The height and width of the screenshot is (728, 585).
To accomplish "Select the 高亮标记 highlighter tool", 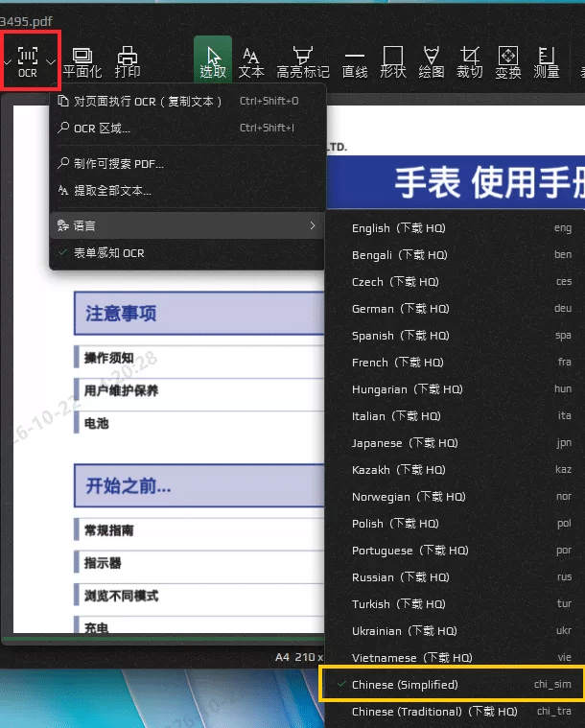I will tap(303, 62).
